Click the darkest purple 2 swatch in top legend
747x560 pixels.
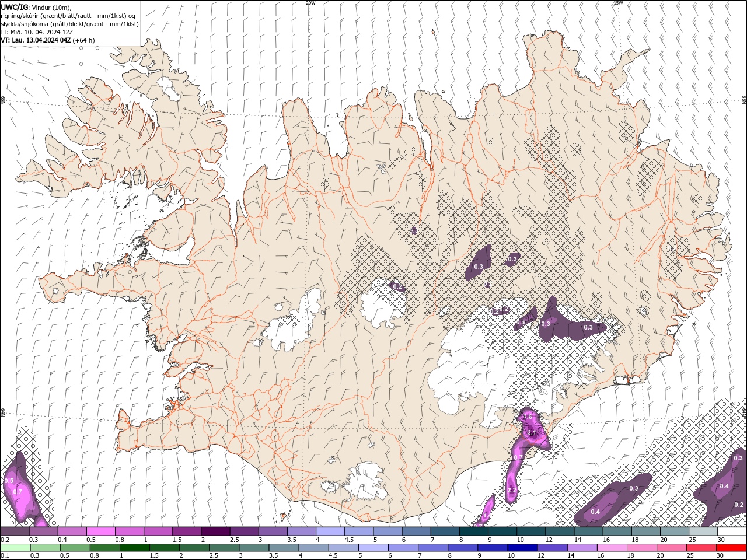[x=215, y=531]
